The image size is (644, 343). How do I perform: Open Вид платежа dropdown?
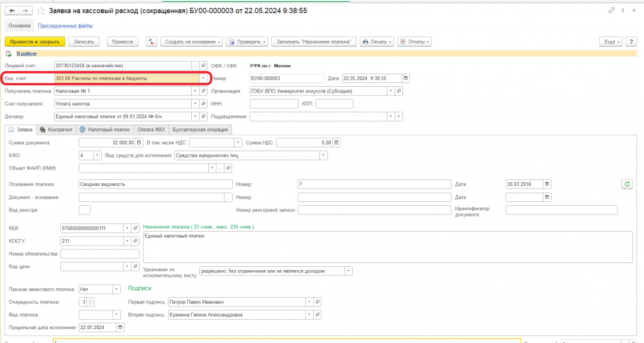[116, 315]
